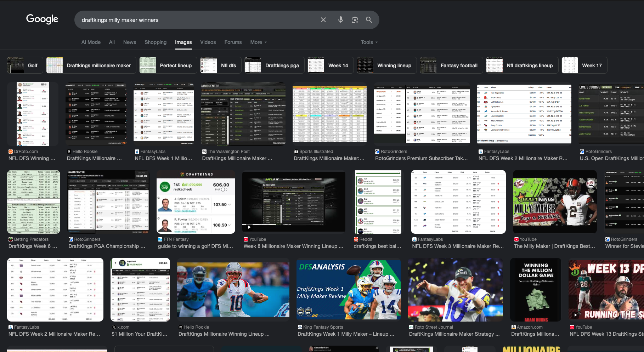Image resolution: width=644 pixels, height=352 pixels.
Task: Open "DraftKings Millionaire Maker Strategy ..." link
Action: 454,334
